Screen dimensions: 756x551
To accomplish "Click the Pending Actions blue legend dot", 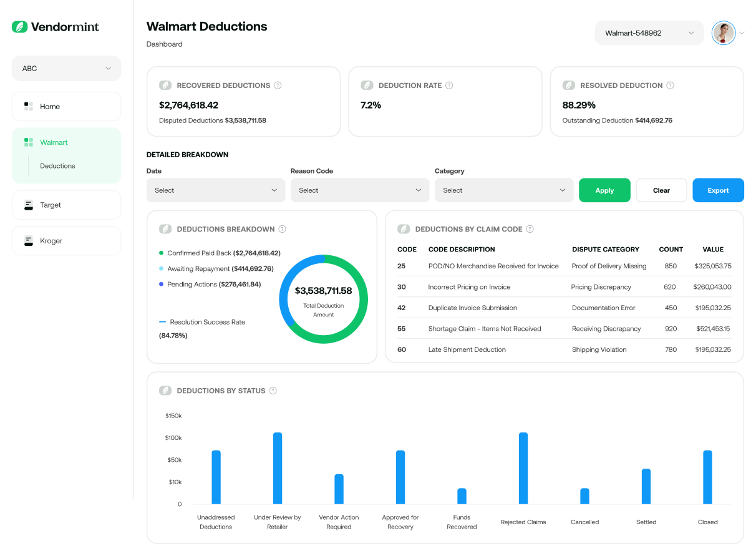I will click(x=161, y=285).
